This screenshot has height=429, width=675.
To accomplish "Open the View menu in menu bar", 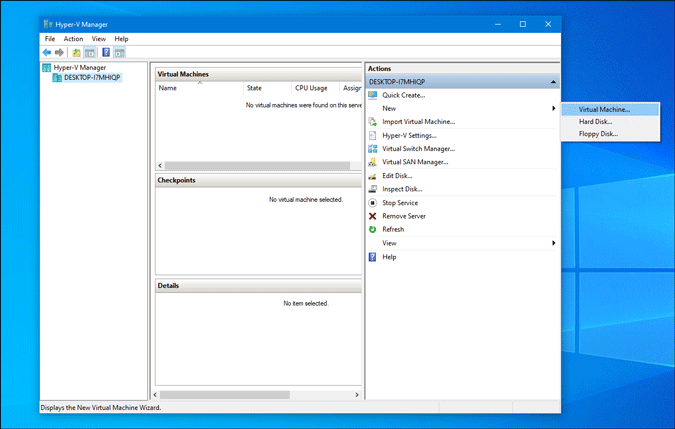I will coord(99,39).
